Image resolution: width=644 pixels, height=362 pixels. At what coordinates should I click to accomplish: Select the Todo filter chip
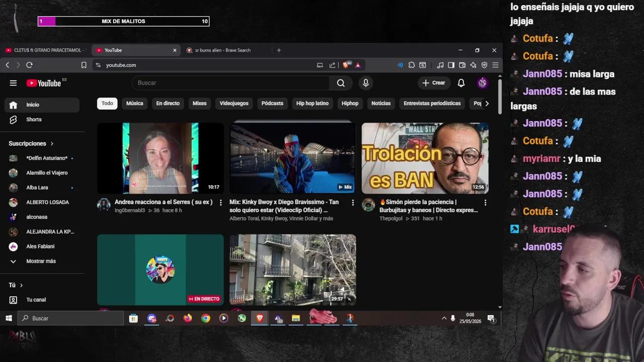(107, 103)
